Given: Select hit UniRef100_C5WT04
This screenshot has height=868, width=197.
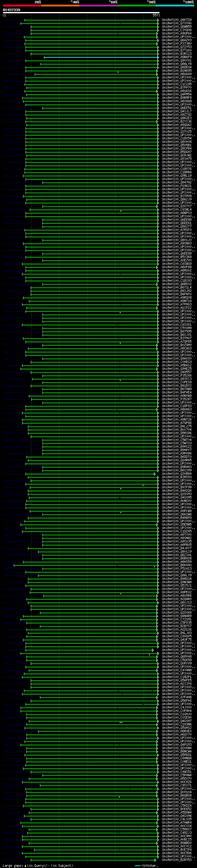Looking at the screenshot, I should [177, 440].
